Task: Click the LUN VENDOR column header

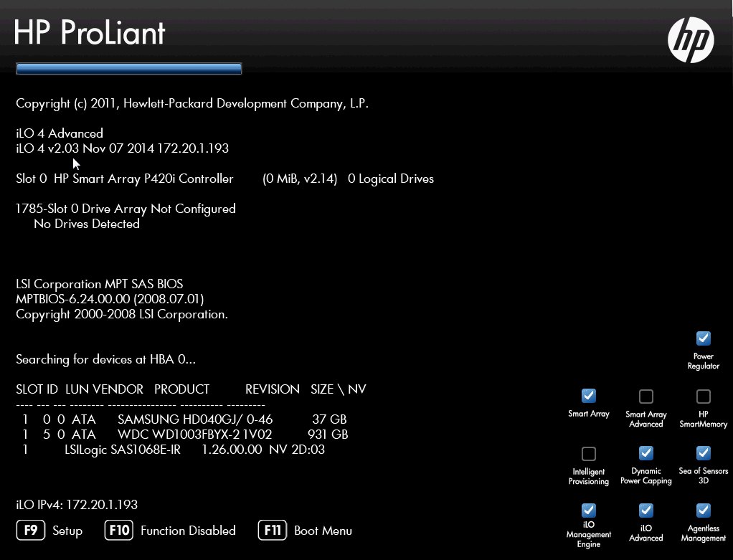Action: coord(104,389)
